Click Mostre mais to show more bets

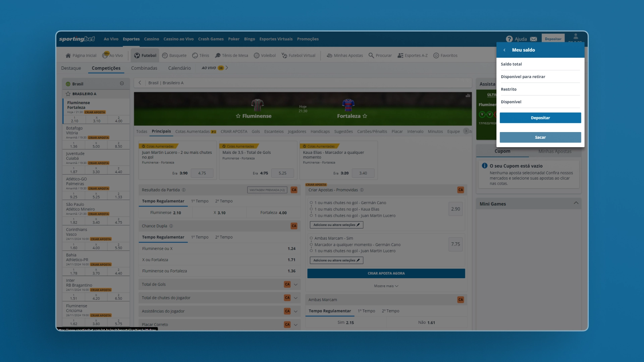click(x=386, y=286)
